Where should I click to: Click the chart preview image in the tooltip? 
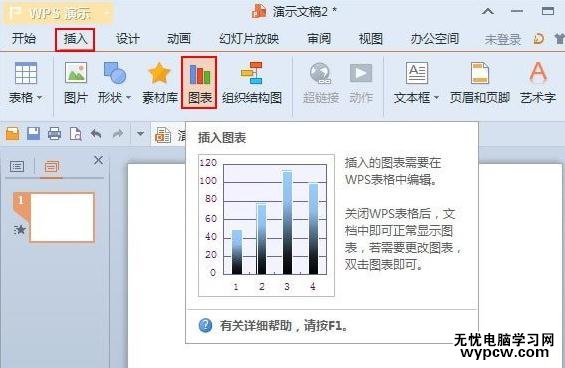tap(266, 226)
